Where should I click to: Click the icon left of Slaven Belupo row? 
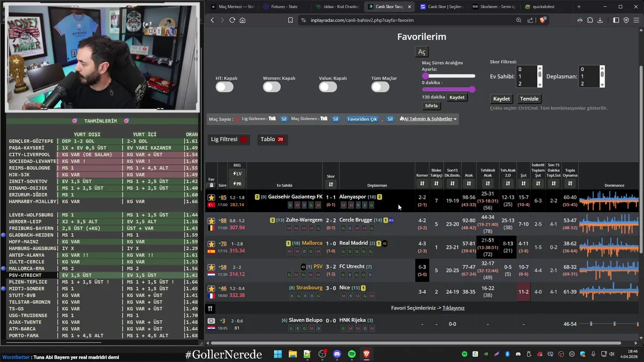coord(211,321)
